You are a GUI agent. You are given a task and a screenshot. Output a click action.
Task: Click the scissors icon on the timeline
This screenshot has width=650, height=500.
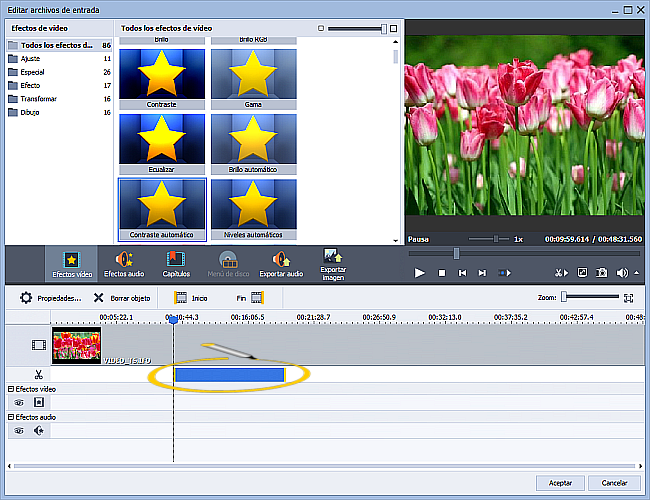coord(38,374)
